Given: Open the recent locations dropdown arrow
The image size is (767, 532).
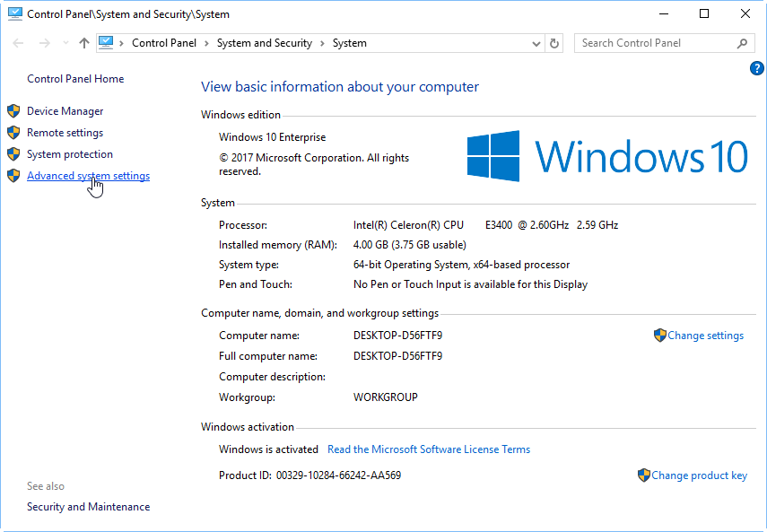Looking at the screenshot, I should [x=63, y=43].
